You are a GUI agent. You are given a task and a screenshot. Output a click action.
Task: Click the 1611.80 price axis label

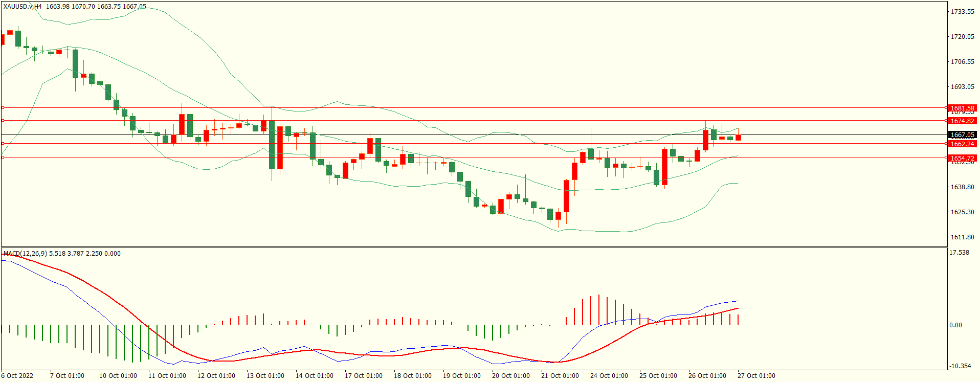click(x=962, y=237)
